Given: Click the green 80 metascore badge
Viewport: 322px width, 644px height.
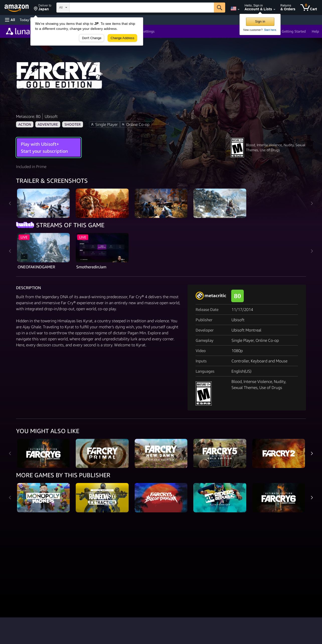Looking at the screenshot, I should 237,296.
